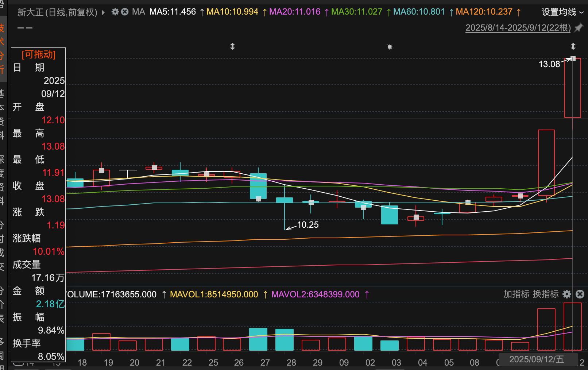Open volume indicator settings gear

click(x=567, y=294)
